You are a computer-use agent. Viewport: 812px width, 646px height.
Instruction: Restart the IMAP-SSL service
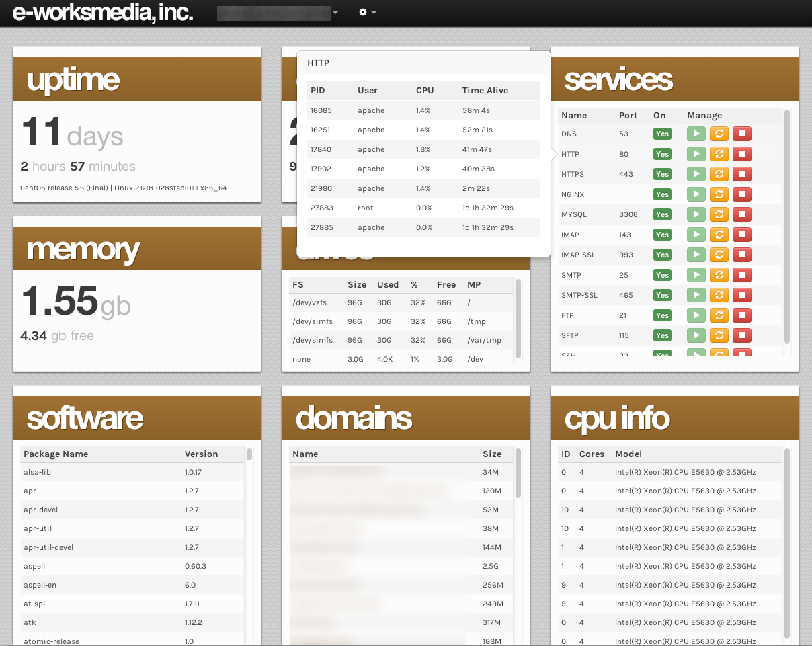(719, 255)
